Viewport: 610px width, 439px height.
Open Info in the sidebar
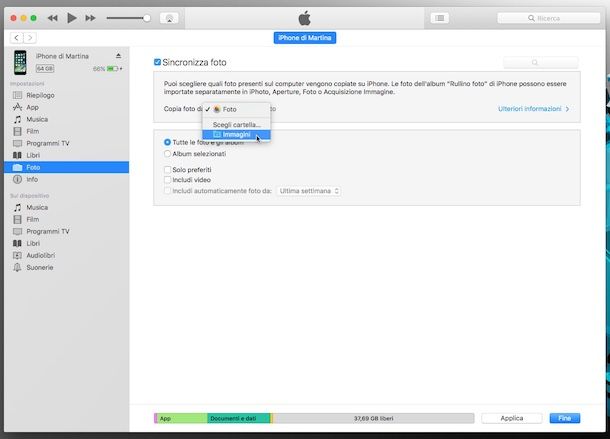(67, 179)
